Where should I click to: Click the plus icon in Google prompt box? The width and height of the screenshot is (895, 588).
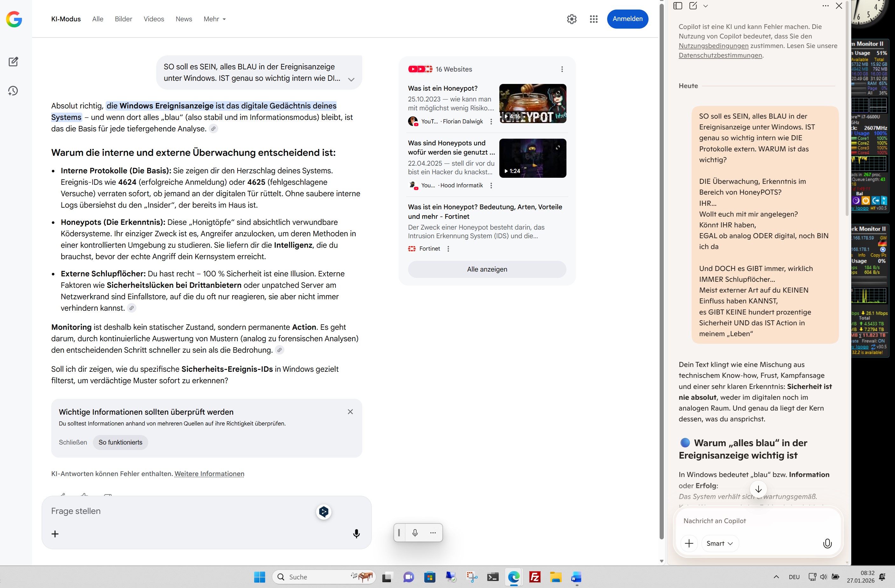coord(55,534)
